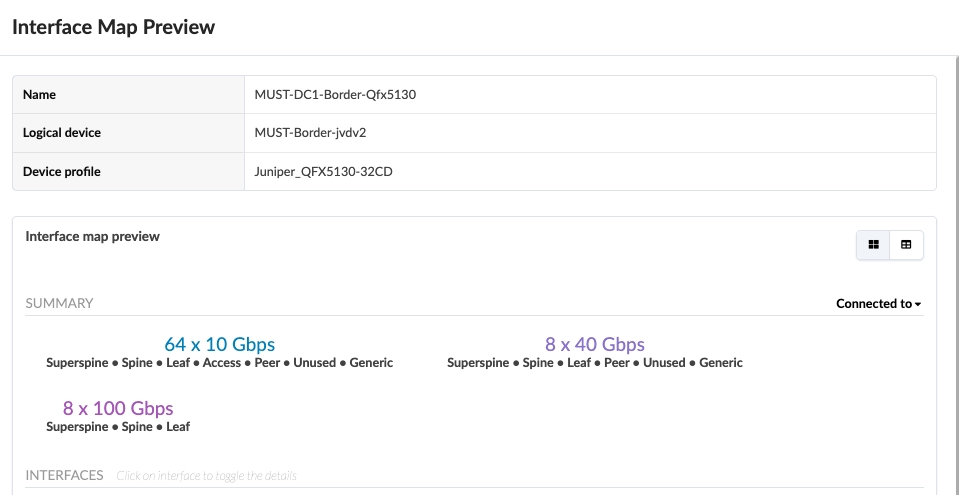The height and width of the screenshot is (495, 959).
Task: Click the interface toggle details hint text
Action: 206,476
